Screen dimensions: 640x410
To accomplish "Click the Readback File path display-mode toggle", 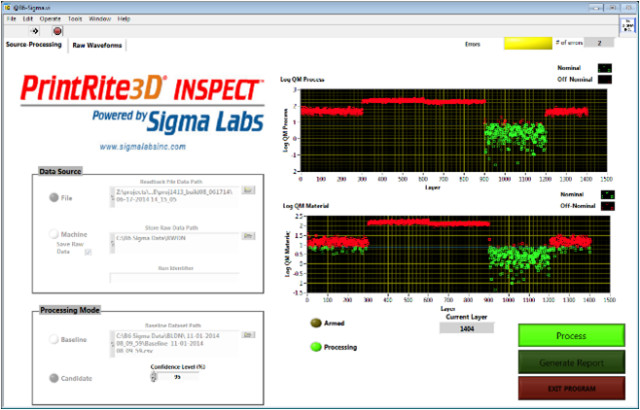I will pos(112,197).
